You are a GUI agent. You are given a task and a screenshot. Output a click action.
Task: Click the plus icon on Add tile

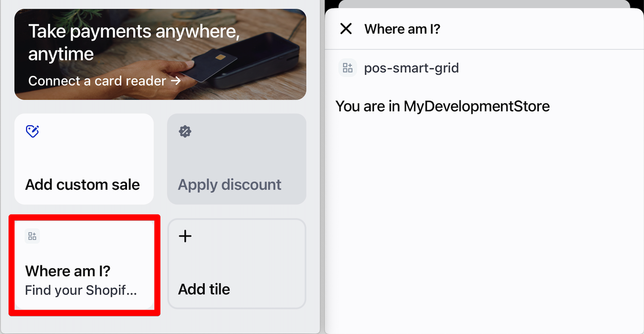[185, 236]
